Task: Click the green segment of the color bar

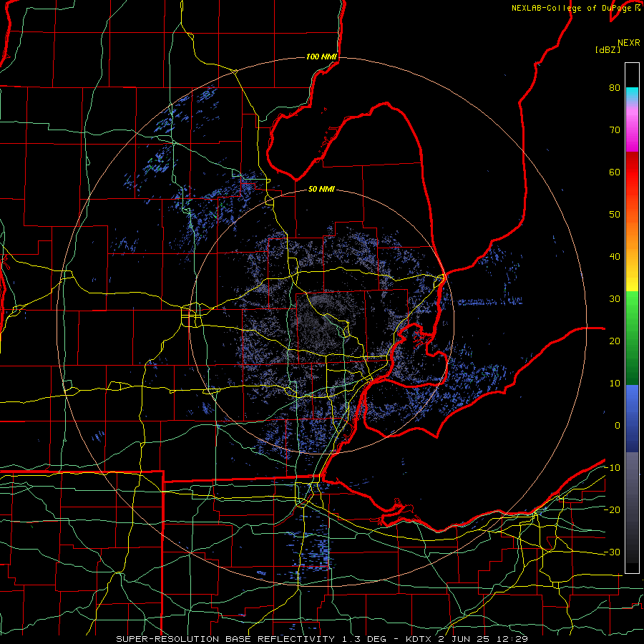Action: 632,338
